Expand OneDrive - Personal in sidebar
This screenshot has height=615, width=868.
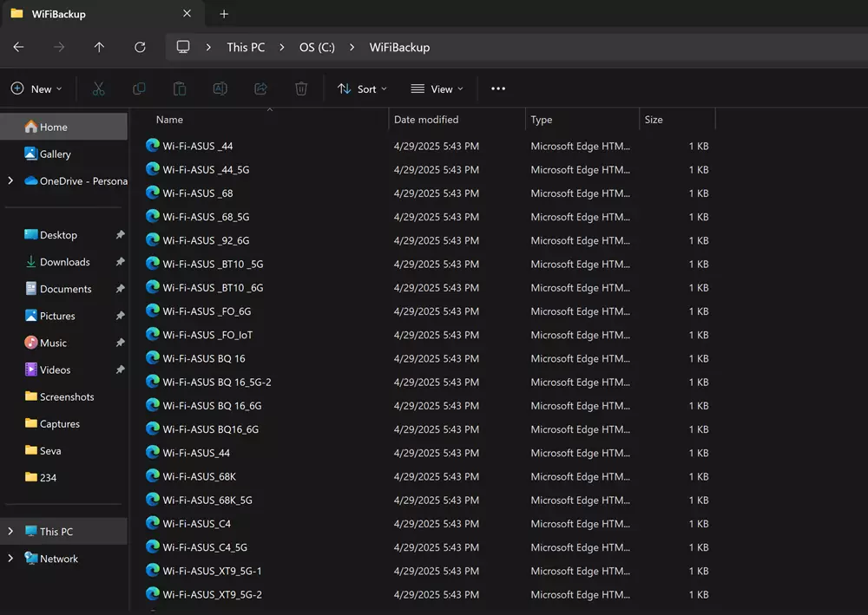[x=10, y=180]
